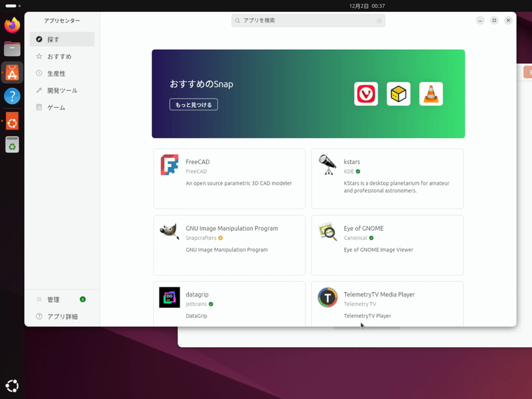Clear search with the field's clear icon
Viewport: 532px width, 399px height.
(379, 21)
